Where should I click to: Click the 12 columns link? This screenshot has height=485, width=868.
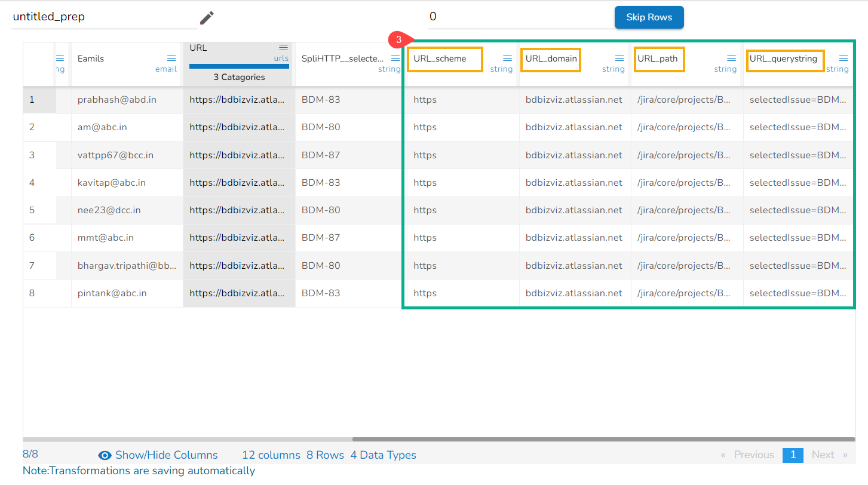271,455
